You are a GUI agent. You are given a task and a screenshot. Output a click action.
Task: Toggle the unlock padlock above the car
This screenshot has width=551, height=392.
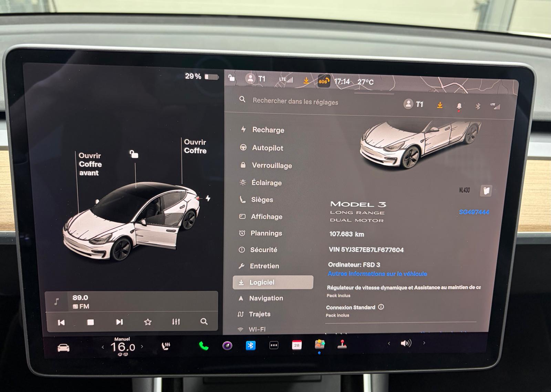pyautogui.click(x=134, y=154)
